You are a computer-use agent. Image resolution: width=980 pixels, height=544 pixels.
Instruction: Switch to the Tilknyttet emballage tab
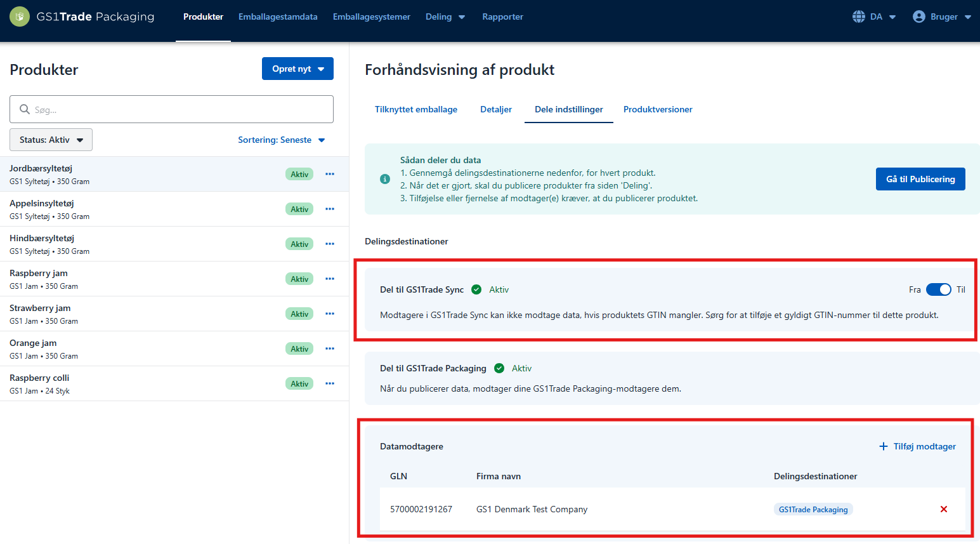click(x=416, y=109)
